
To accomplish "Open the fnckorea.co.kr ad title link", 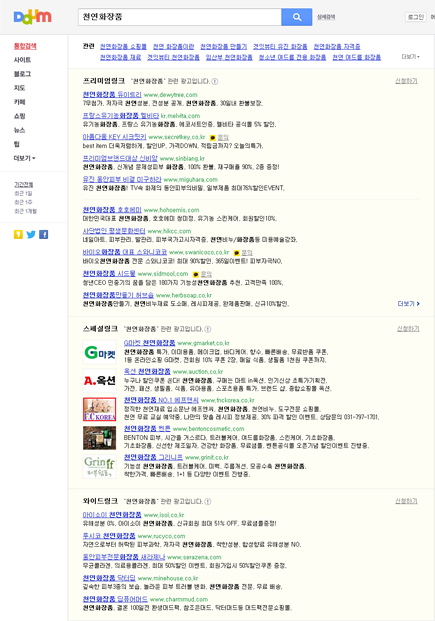I will point(161,400).
